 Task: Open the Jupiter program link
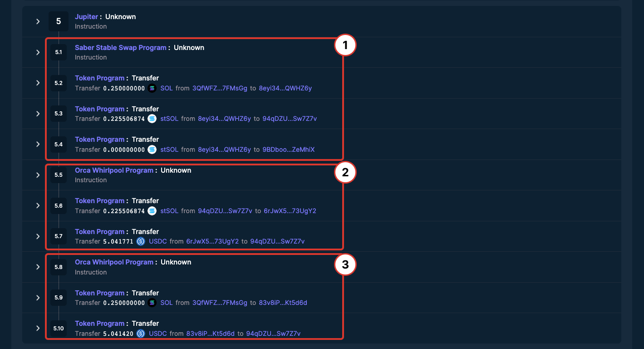[x=86, y=17]
